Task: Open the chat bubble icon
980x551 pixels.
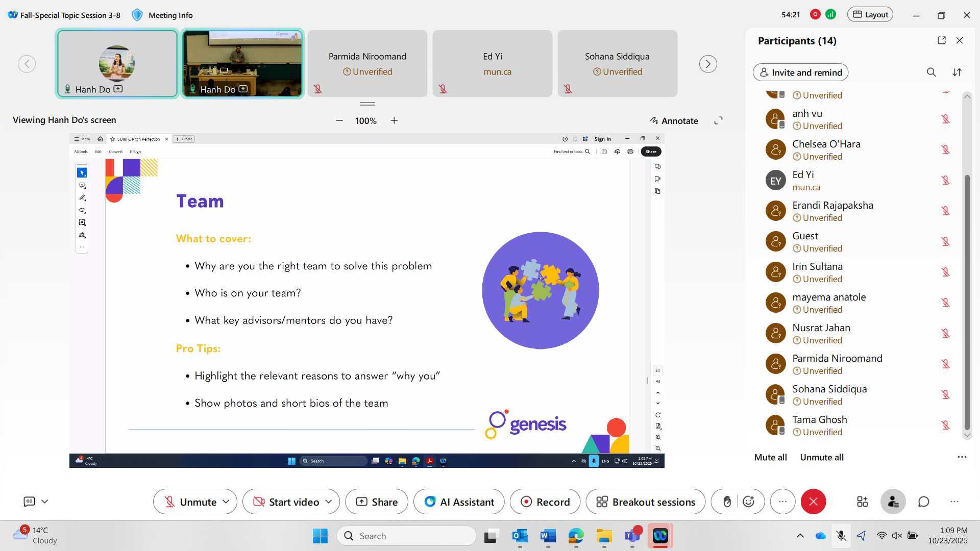Action: click(x=923, y=502)
